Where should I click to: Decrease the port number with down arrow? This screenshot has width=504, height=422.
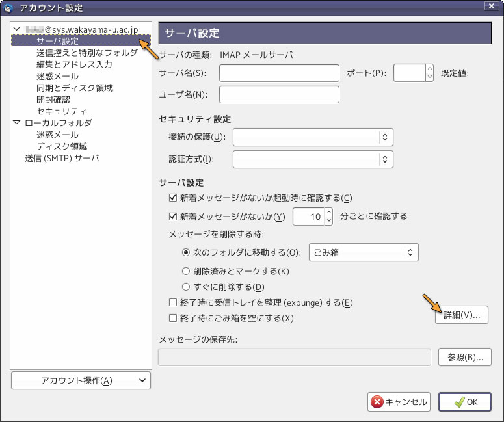click(430, 77)
